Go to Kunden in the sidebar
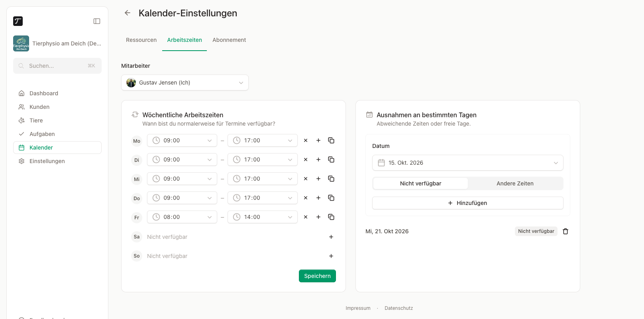The image size is (644, 319). click(57, 107)
